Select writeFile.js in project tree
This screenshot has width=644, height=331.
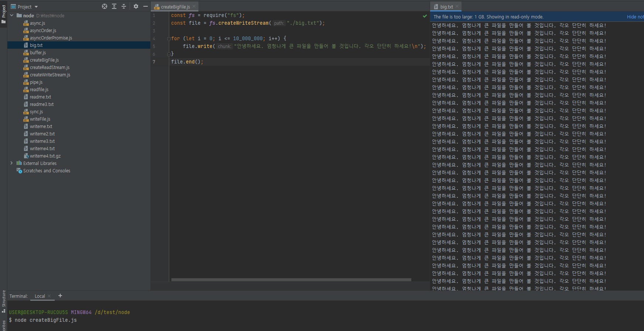click(x=40, y=119)
